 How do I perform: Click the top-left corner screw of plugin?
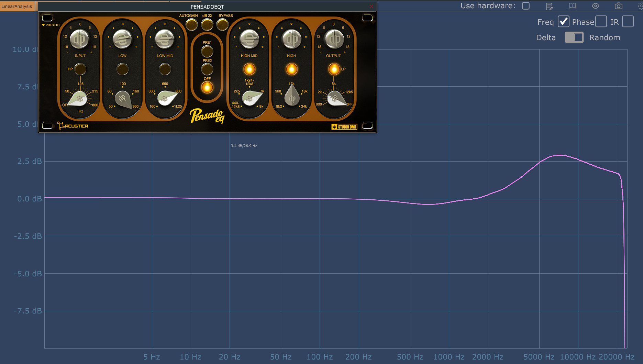pyautogui.click(x=47, y=18)
